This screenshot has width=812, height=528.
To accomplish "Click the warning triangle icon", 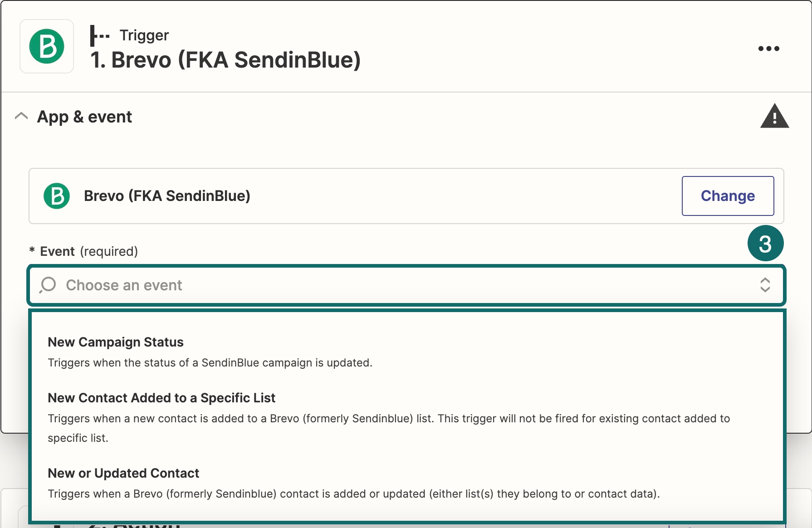I will tap(774, 117).
